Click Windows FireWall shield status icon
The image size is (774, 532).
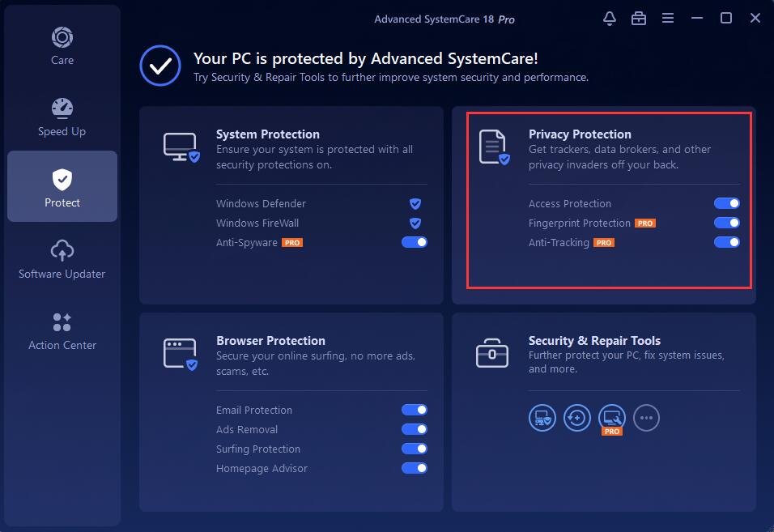pos(415,223)
